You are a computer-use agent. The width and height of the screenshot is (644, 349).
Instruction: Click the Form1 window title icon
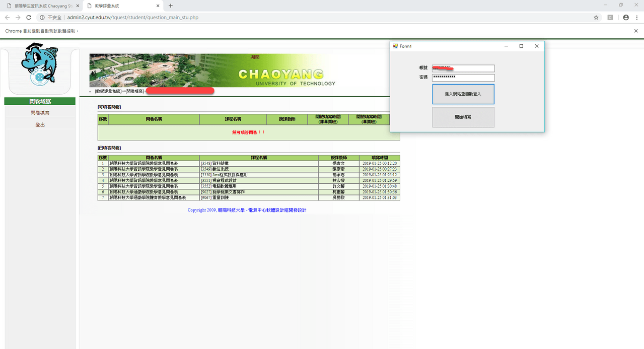395,46
